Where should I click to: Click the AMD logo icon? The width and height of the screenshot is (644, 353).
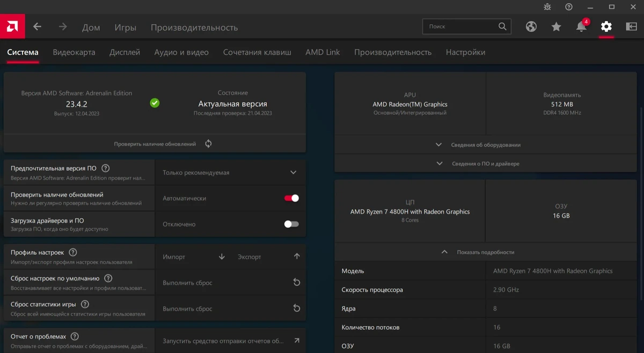12,26
